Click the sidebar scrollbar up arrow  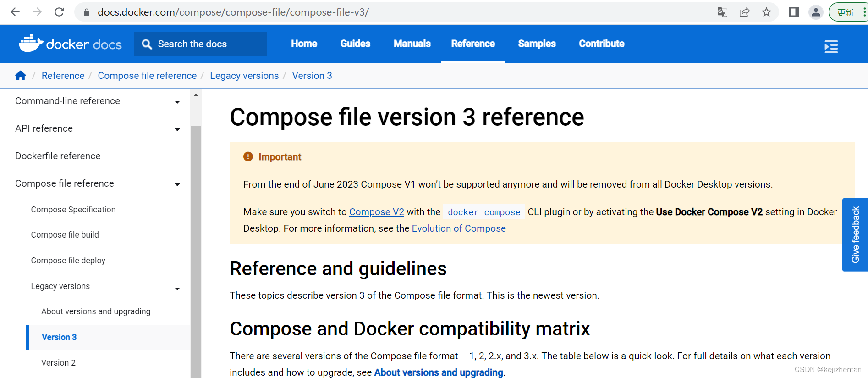(x=196, y=95)
